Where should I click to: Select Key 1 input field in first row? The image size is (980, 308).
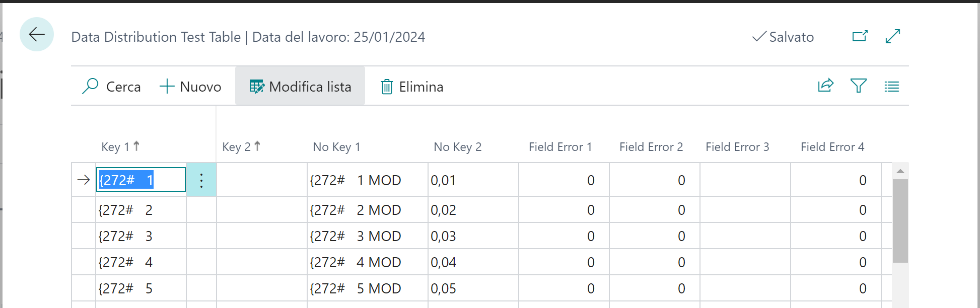tap(141, 180)
